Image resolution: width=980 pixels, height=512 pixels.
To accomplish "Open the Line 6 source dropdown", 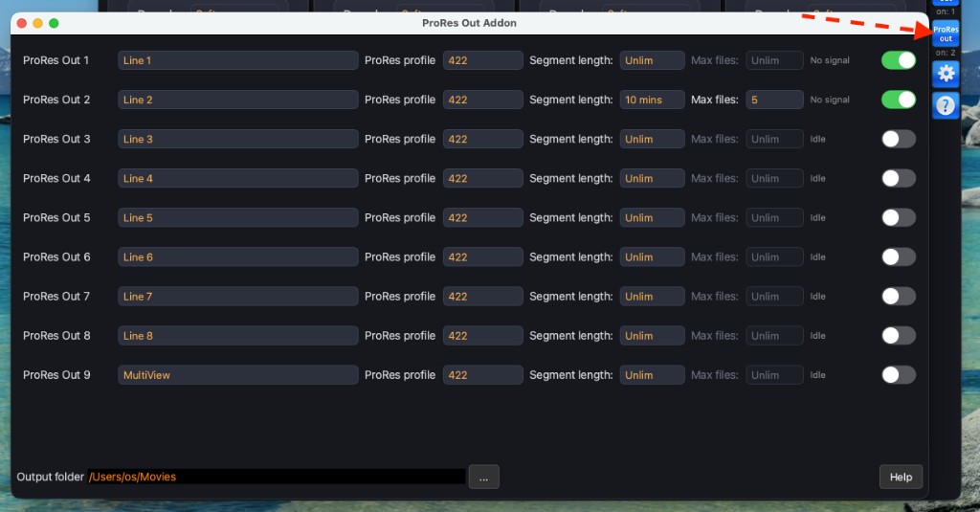I will pos(238,256).
